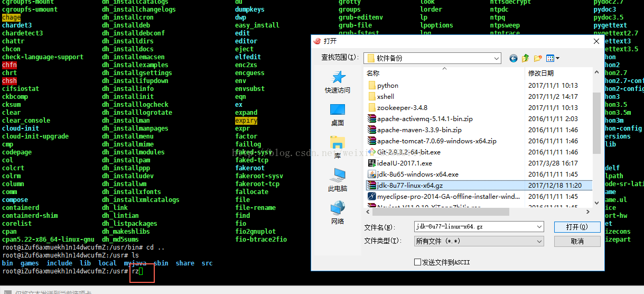Click the Back navigation arrow icon

tap(513, 58)
